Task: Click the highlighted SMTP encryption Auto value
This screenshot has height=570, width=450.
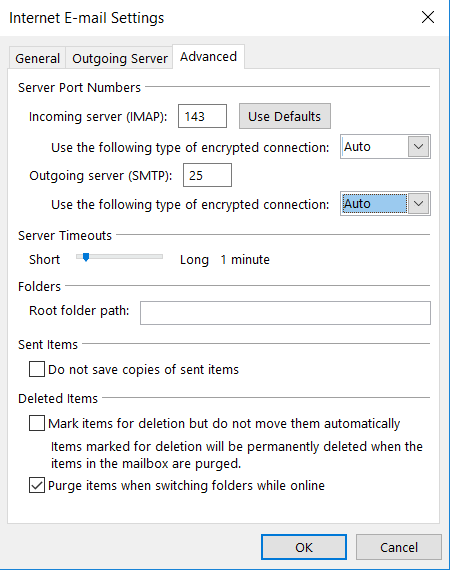Action: 374,204
